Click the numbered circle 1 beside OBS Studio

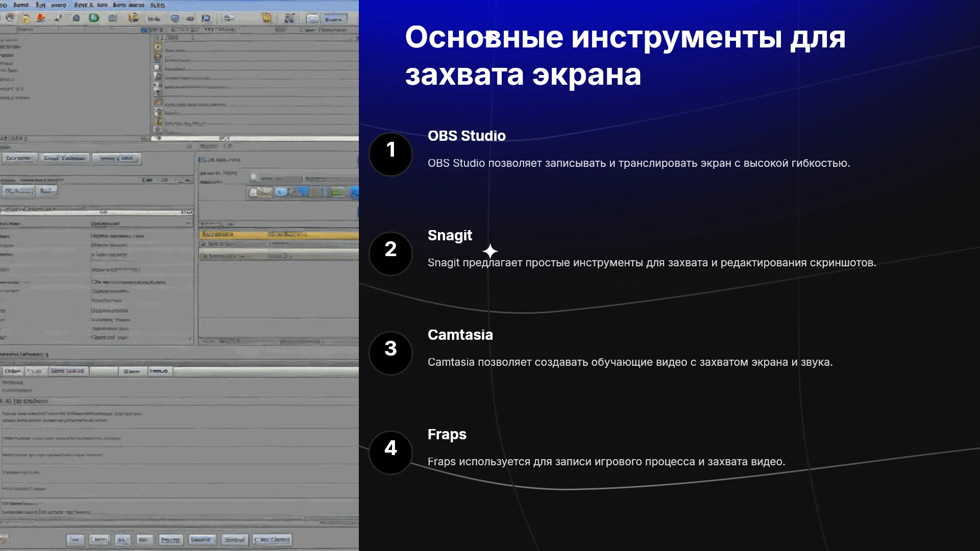390,155
